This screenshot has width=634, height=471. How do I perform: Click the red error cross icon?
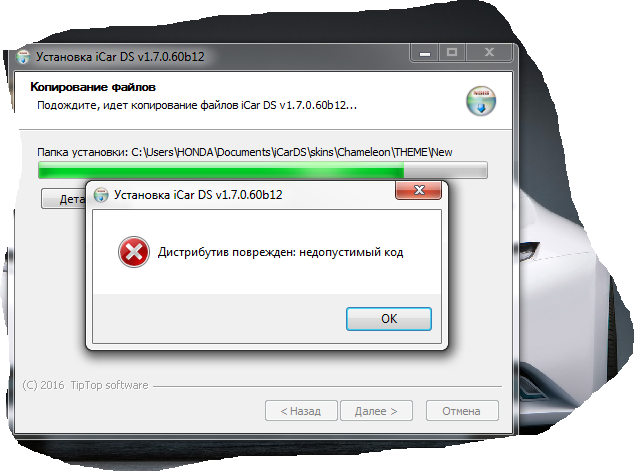133,252
